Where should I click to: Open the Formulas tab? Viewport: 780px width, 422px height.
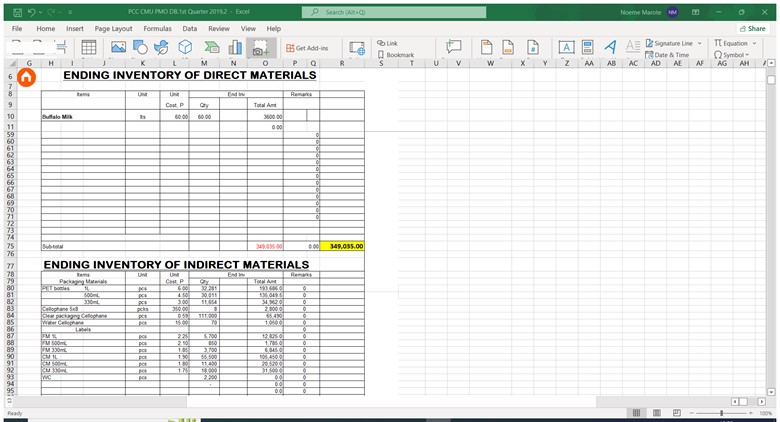(x=157, y=29)
